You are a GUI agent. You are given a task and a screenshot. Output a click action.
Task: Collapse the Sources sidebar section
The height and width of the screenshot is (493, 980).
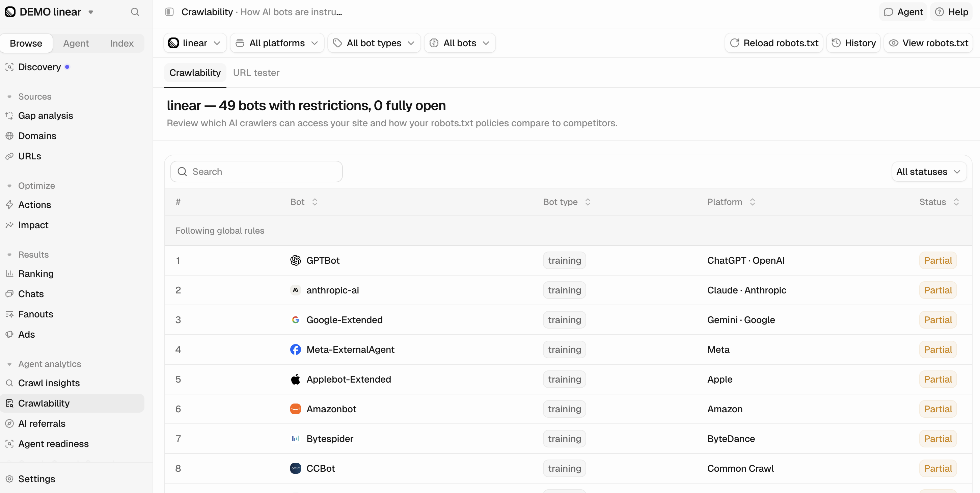29,97
